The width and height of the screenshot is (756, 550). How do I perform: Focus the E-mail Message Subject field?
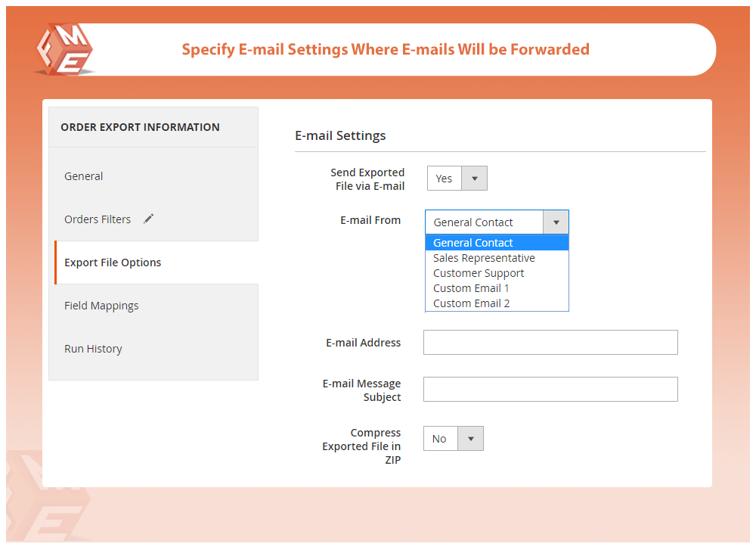tap(550, 390)
